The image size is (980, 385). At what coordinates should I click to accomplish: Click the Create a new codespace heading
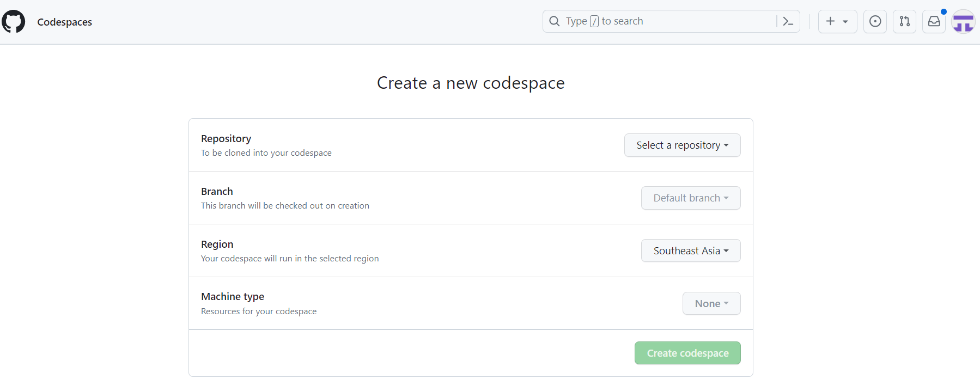(471, 83)
